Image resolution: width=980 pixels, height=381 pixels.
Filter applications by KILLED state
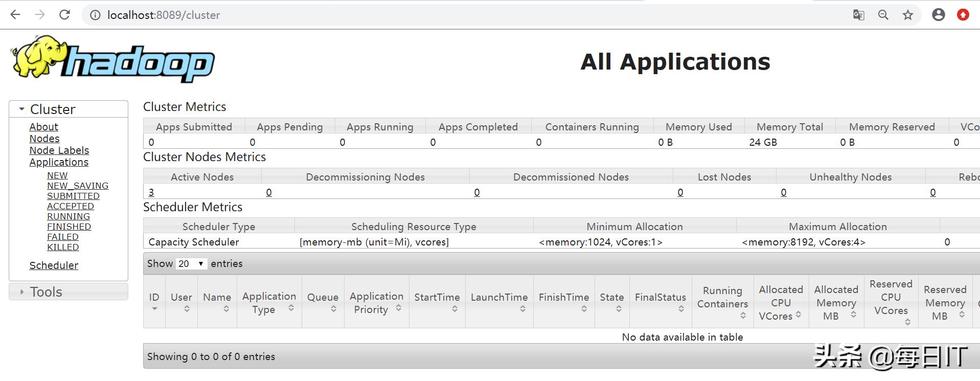click(x=63, y=247)
